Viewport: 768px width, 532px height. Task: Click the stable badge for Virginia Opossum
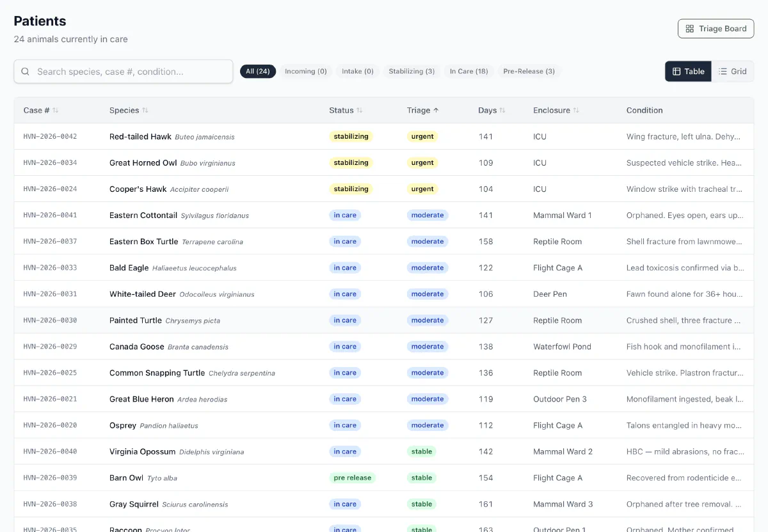point(422,451)
